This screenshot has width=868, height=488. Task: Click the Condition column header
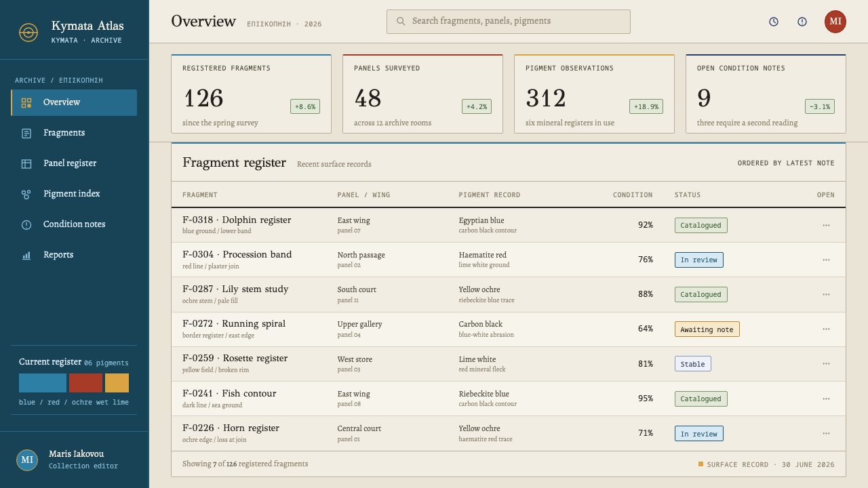point(633,195)
